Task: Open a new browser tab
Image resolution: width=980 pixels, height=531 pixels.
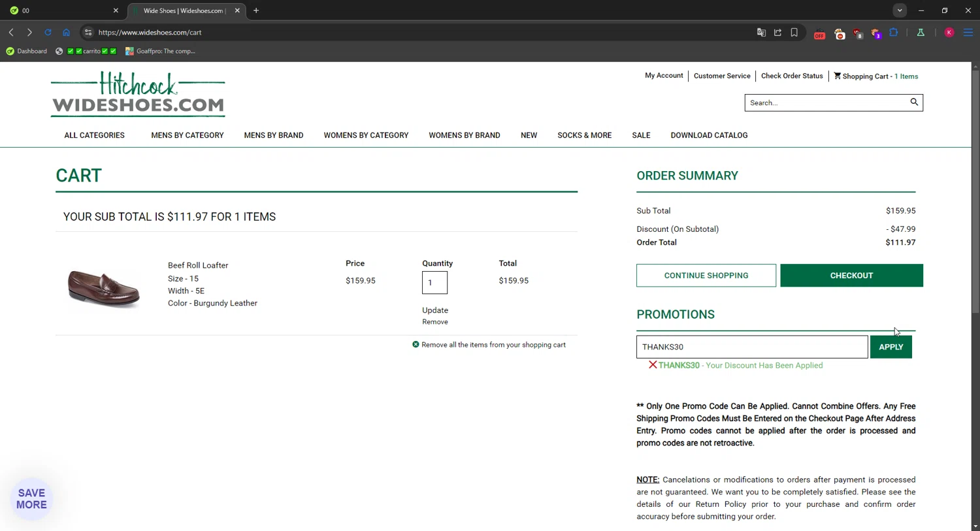Action: [x=256, y=10]
